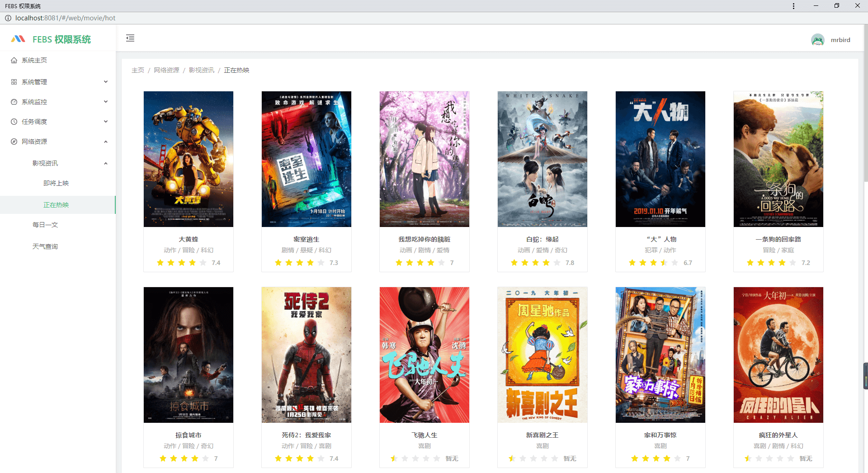Open the 飞驰人生 movie poster
The height and width of the screenshot is (473, 868).
click(425, 355)
